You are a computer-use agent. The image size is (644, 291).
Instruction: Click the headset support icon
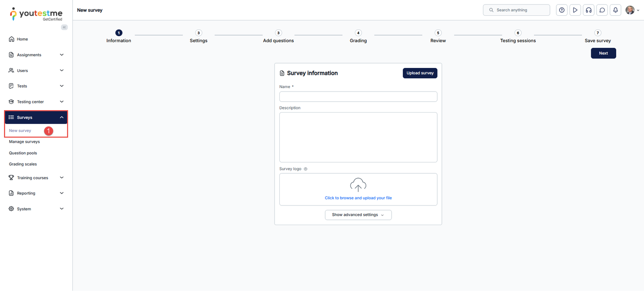589,10
